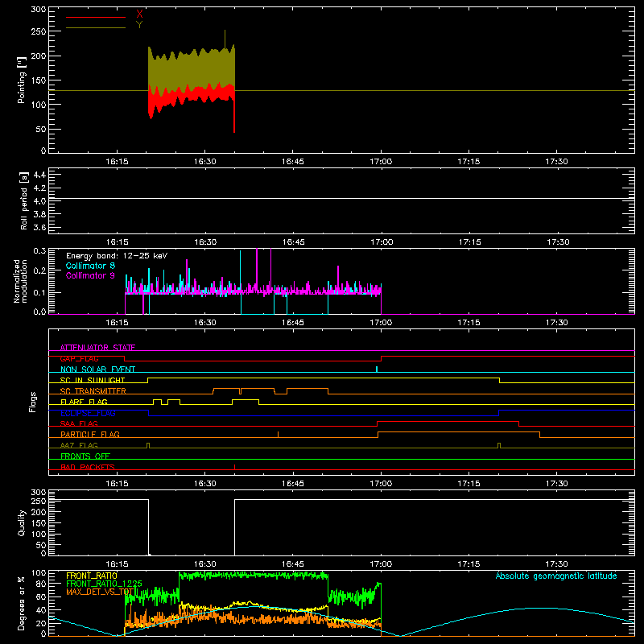Image resolution: width=644 pixels, height=644 pixels.
Task: Select the green FRONT_RATIO_1225 legend entry
Action: click(105, 584)
